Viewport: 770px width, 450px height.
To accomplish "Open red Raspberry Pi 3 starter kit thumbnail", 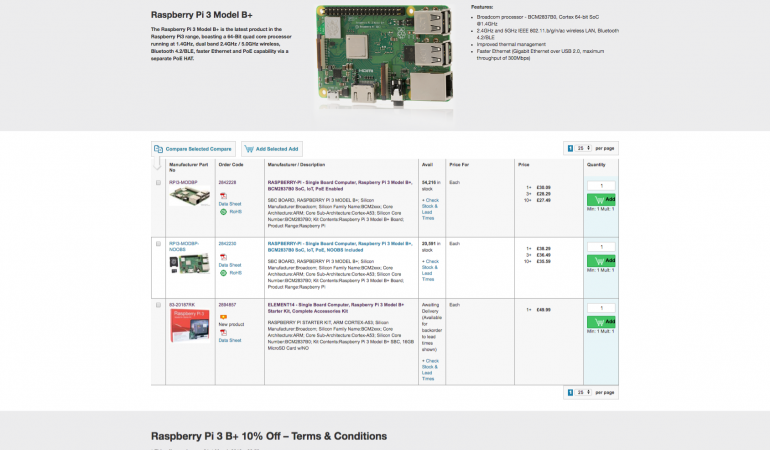I will (x=190, y=326).
